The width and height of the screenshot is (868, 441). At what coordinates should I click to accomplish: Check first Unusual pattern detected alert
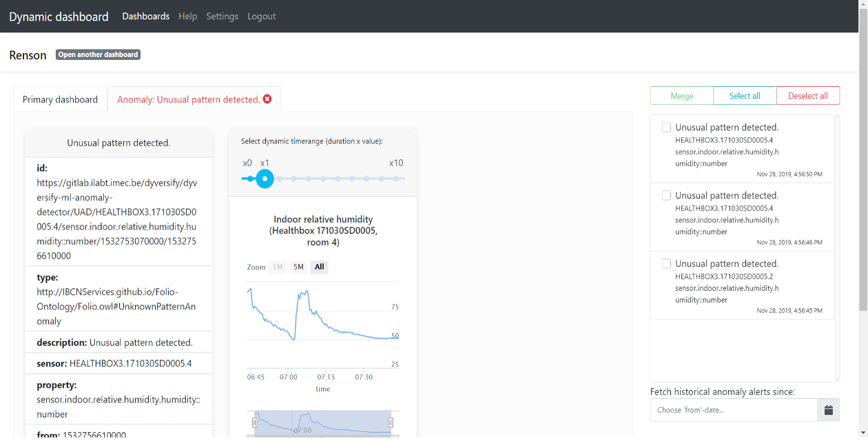[x=666, y=127]
